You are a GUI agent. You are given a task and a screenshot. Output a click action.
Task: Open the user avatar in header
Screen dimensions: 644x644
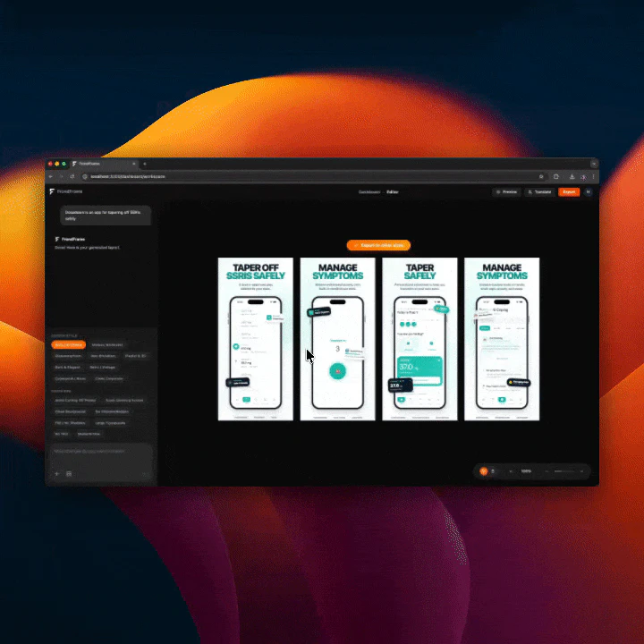[x=589, y=191]
